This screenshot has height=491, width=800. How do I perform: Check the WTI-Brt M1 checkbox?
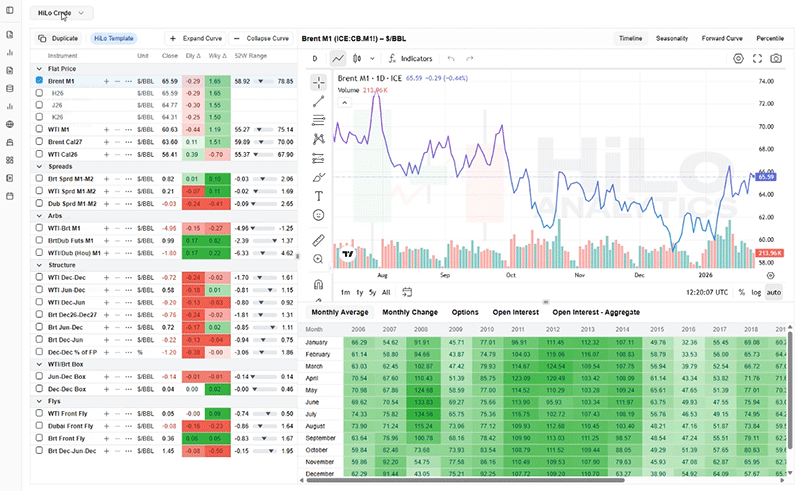(39, 228)
